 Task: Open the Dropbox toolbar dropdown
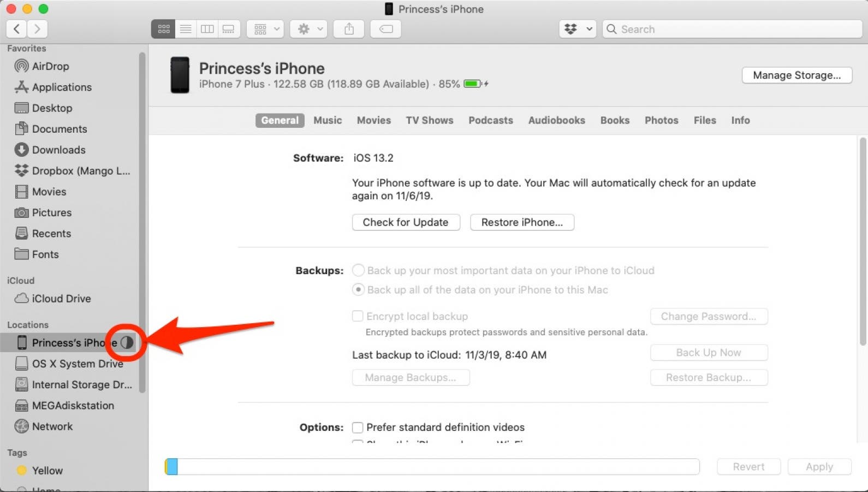pyautogui.click(x=578, y=29)
